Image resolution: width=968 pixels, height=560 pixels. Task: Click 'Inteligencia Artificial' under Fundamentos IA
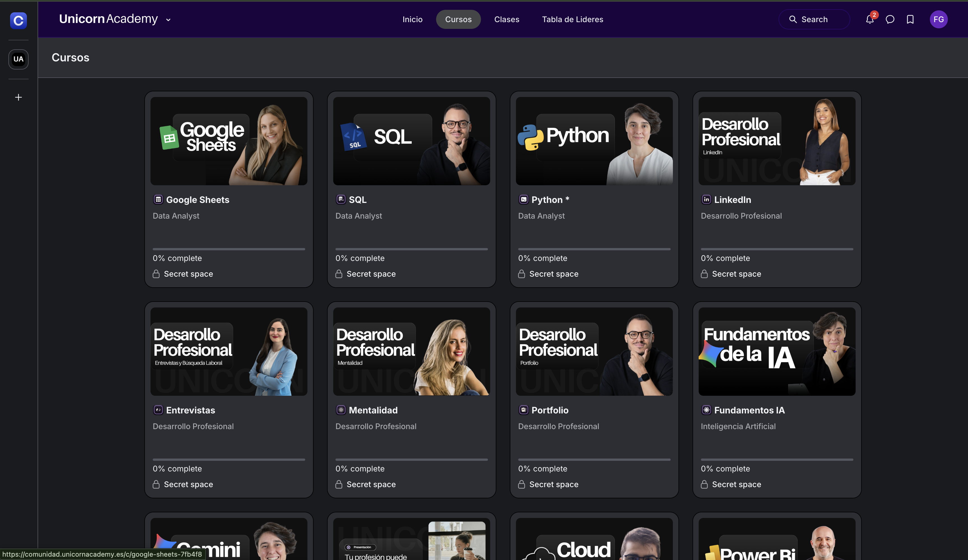[x=738, y=426]
